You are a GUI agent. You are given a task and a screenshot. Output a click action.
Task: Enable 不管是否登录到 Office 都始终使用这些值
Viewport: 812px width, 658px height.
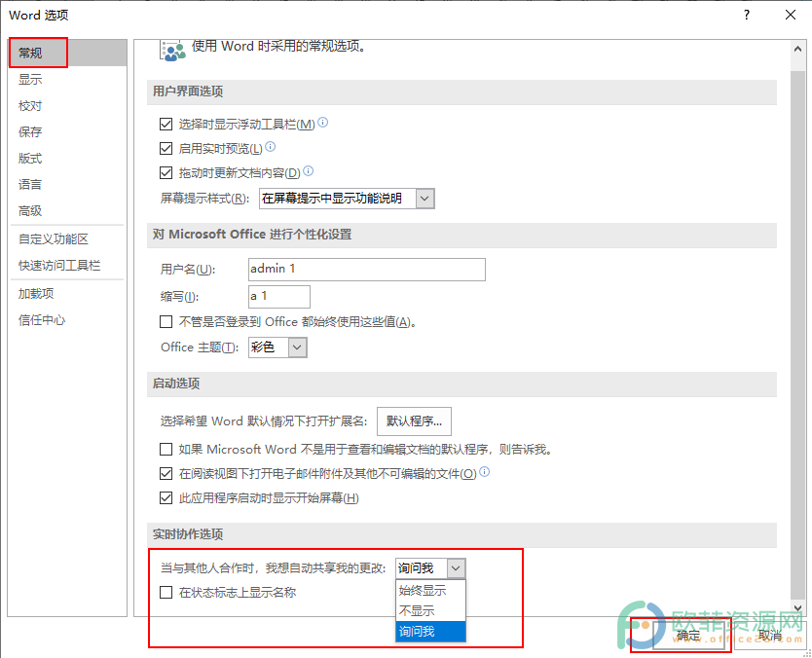166,322
